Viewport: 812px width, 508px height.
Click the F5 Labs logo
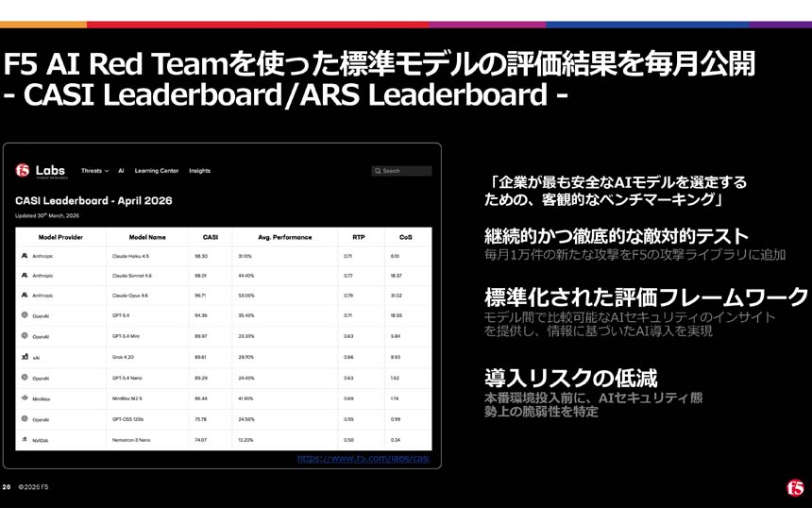pos(40,171)
